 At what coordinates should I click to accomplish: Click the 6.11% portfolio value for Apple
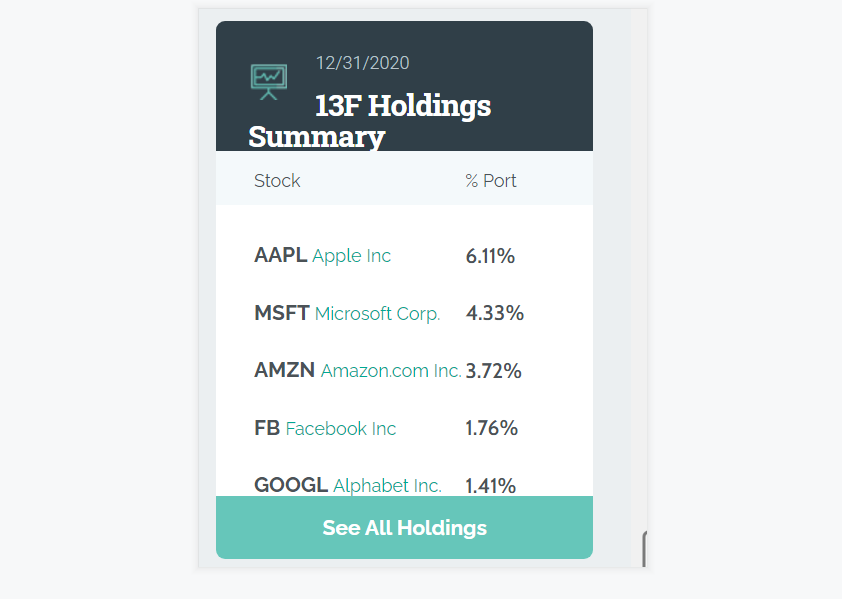click(490, 256)
